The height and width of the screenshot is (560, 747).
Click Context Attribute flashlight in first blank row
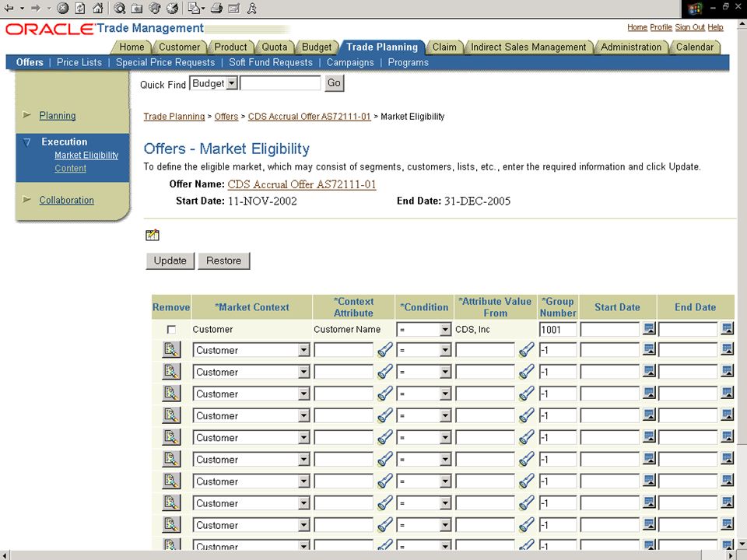tap(385, 350)
